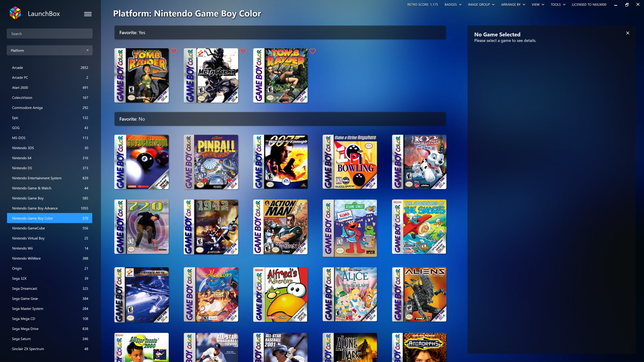Select the Animorphs game cover
This screenshot has height=362, width=644.
pyautogui.click(x=419, y=347)
